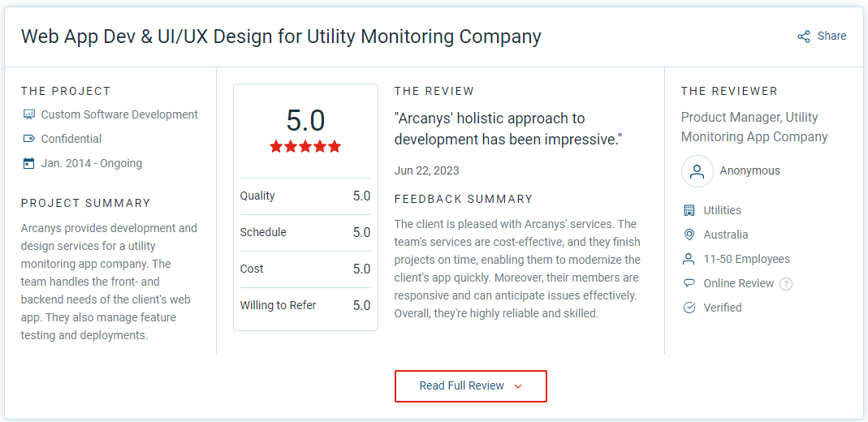This screenshot has width=868, height=422.
Task: Click the calendar icon beside Jan. 2014
Action: (29, 163)
